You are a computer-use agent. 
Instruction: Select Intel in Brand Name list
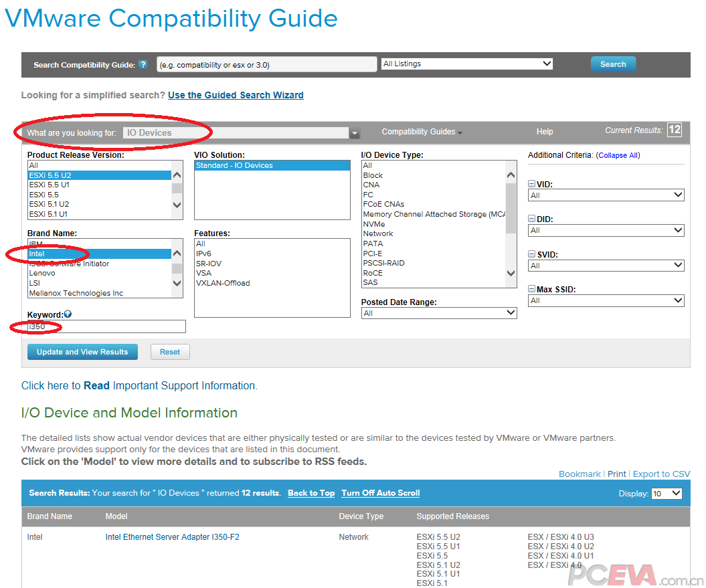pos(100,254)
